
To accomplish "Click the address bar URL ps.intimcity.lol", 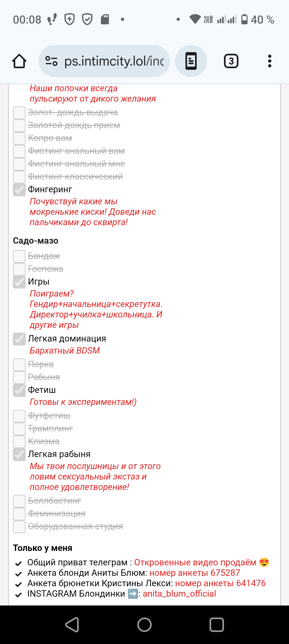I will (x=114, y=61).
